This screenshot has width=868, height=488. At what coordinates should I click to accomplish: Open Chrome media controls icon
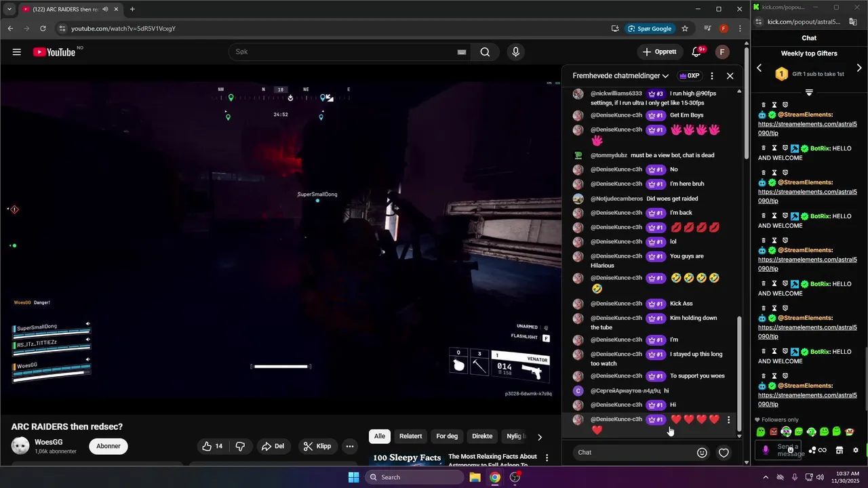coord(707,28)
